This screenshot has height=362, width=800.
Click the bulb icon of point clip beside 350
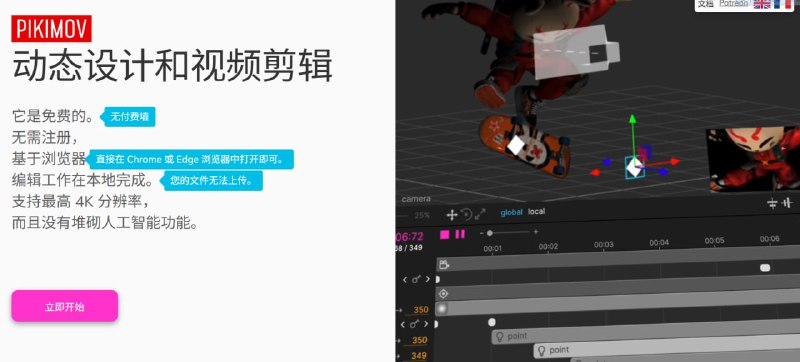coord(500,337)
